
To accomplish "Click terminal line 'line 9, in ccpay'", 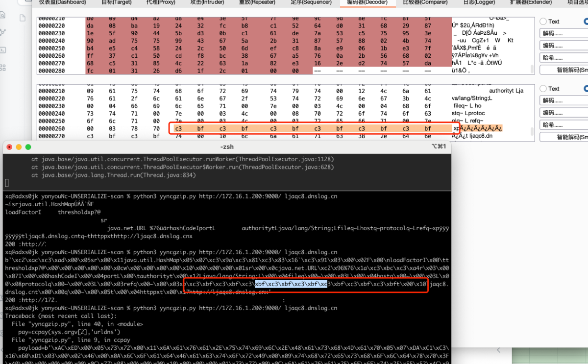I will [x=71, y=340].
